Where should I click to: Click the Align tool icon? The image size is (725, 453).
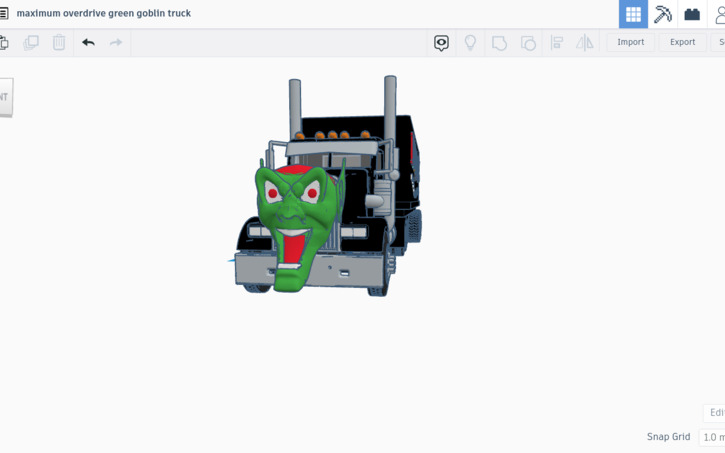point(557,43)
